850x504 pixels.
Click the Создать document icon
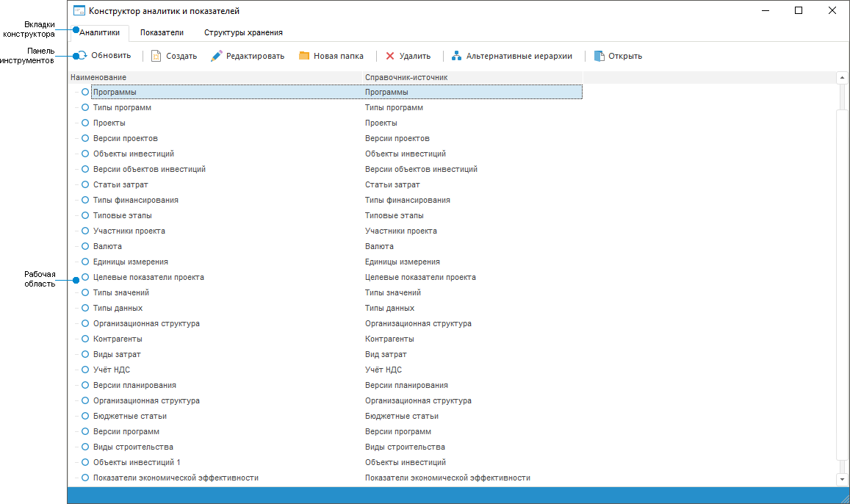point(156,56)
